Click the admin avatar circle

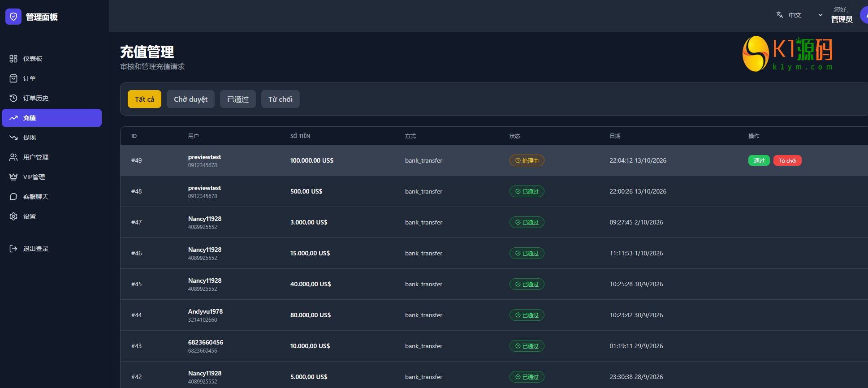[x=864, y=15]
